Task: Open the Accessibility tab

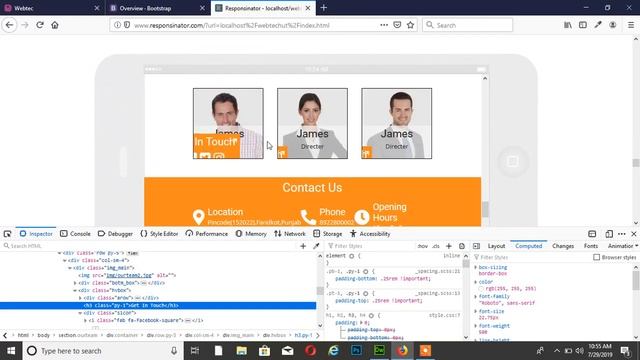Action: point(370,234)
